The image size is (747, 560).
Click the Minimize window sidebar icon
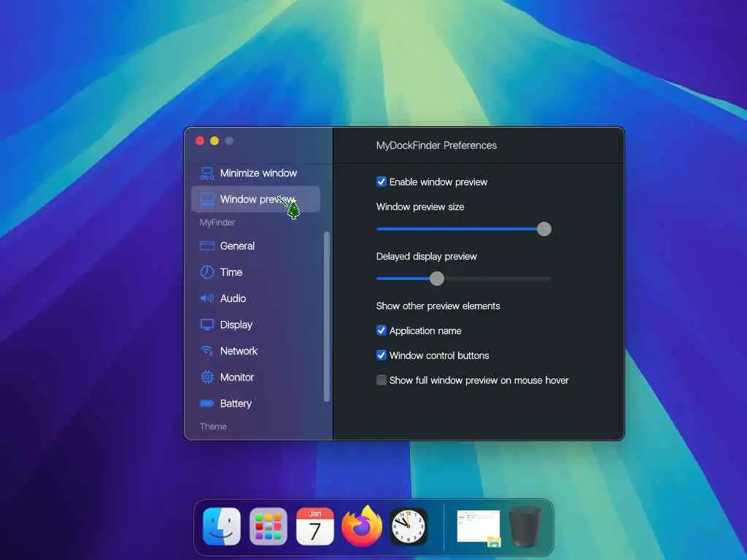coord(206,174)
